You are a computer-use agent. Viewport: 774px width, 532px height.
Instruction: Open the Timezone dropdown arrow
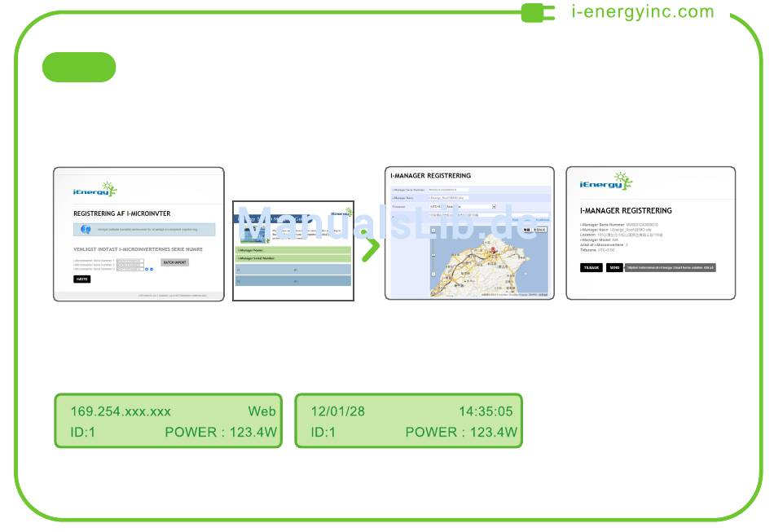tap(494, 207)
